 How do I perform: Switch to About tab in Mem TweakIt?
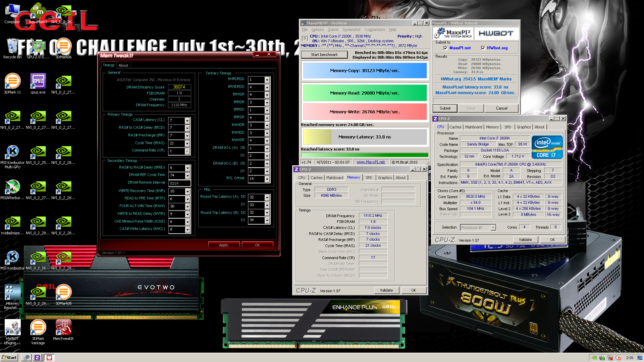(x=123, y=65)
